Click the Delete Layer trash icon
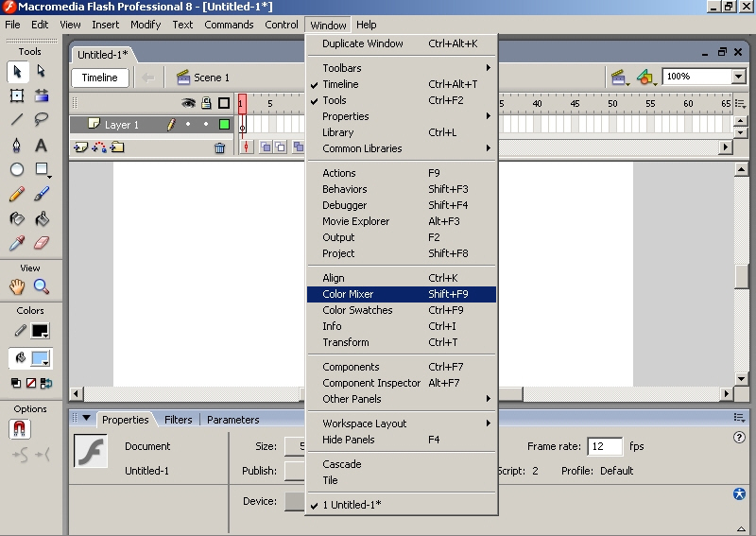Image resolution: width=756 pixels, height=536 pixels. pos(220,148)
